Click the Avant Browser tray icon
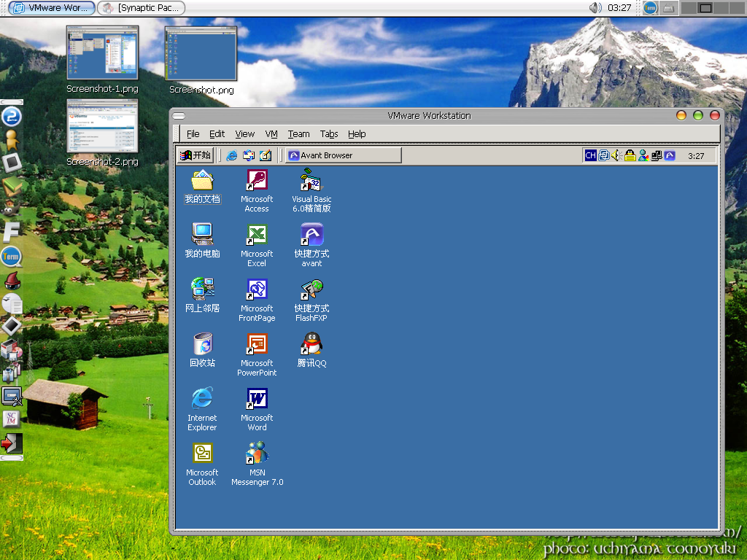 coord(670,155)
